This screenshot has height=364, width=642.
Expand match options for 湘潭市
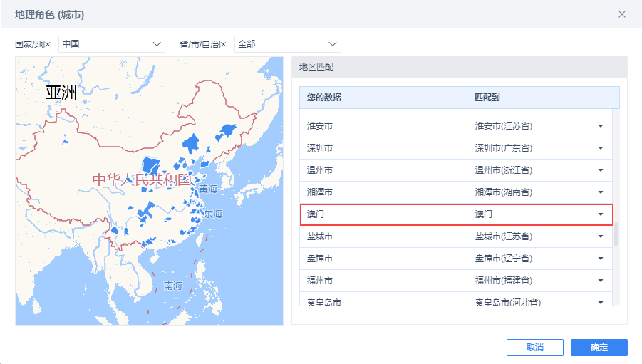pyautogui.click(x=600, y=192)
